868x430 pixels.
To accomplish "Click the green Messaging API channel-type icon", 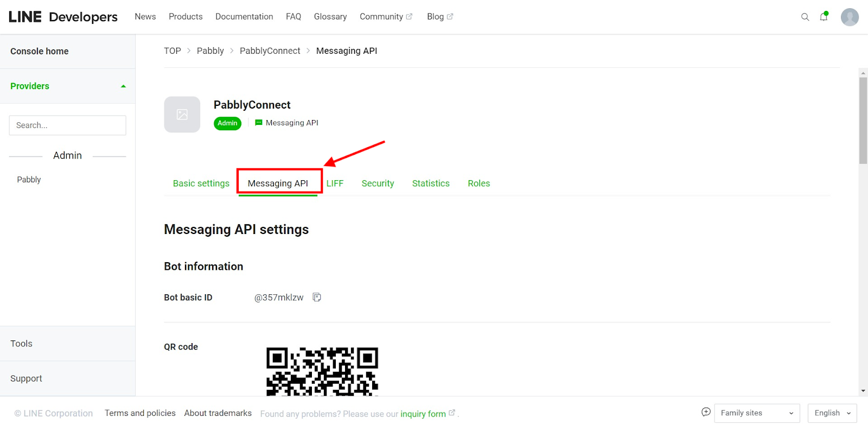I will click(259, 123).
